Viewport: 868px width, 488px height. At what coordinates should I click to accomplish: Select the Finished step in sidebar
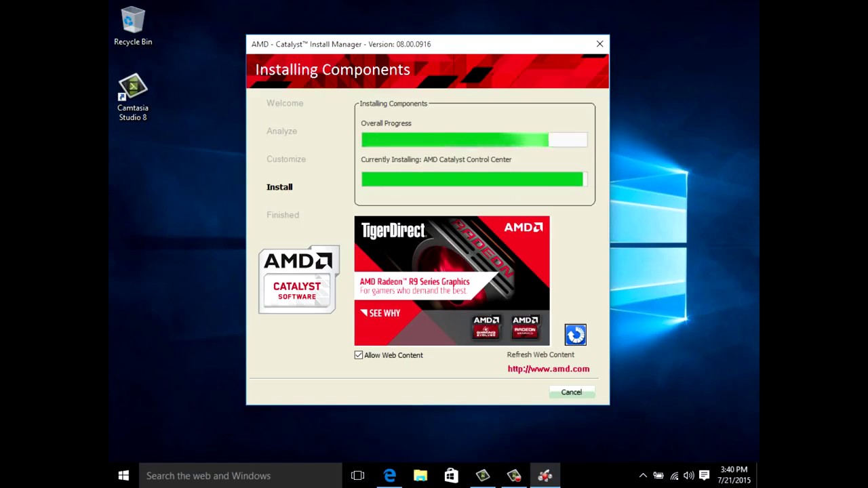point(283,215)
